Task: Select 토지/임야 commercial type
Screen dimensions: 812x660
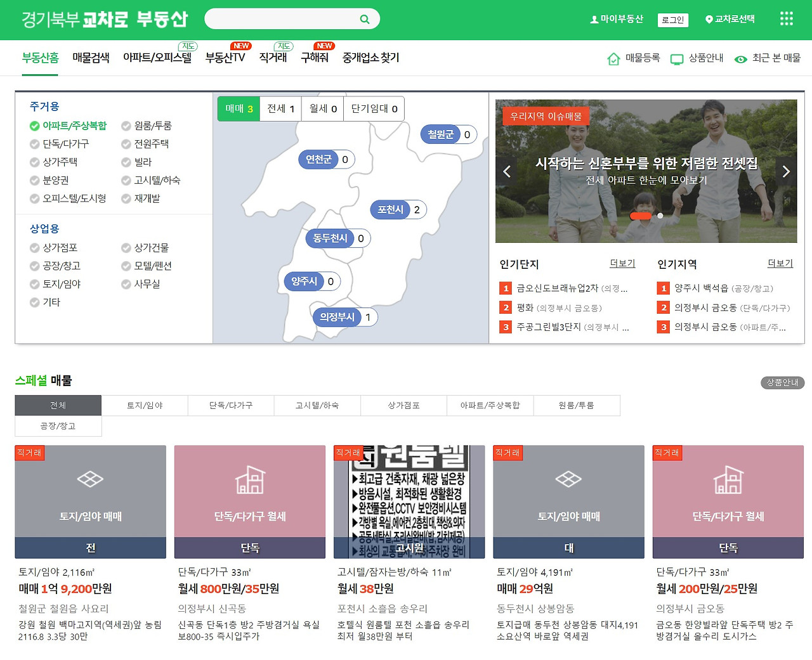Action: (x=55, y=284)
